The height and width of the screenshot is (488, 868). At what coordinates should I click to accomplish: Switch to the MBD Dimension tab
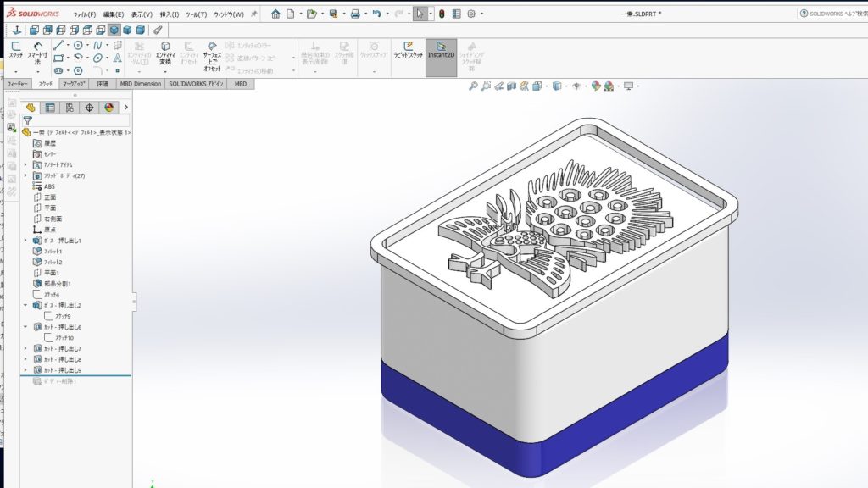click(141, 85)
